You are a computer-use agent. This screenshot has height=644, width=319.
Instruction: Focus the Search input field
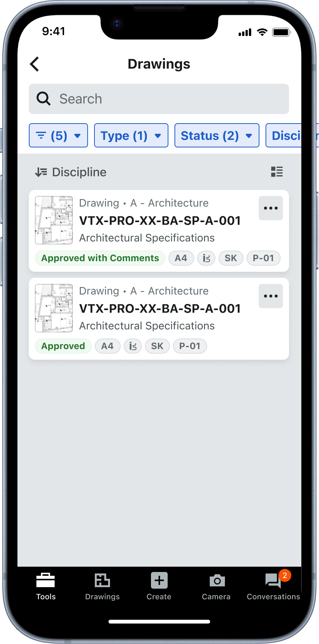159,99
